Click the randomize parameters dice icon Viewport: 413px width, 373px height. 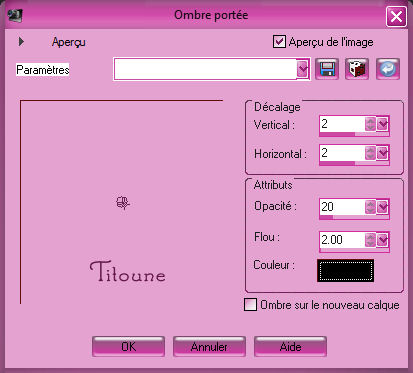(357, 69)
